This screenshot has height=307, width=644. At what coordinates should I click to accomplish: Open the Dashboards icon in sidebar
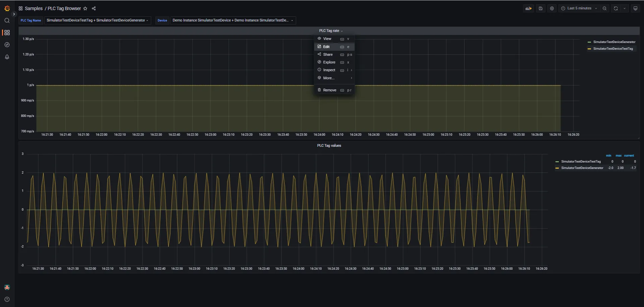7,33
